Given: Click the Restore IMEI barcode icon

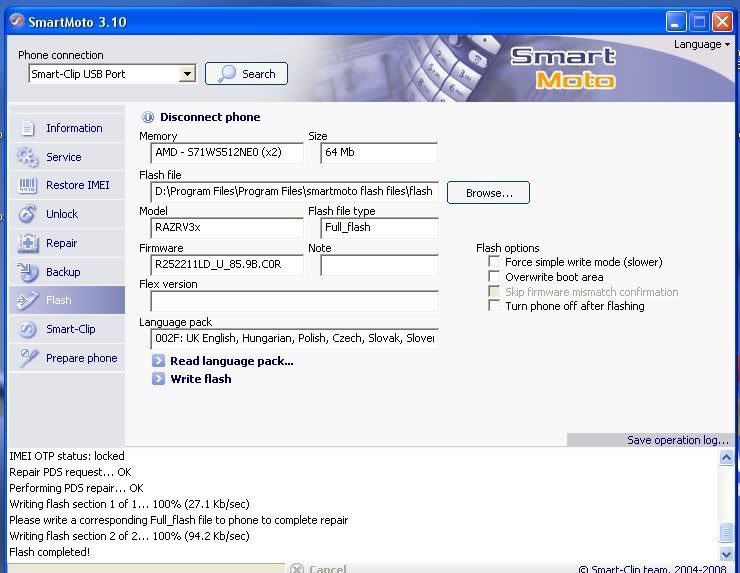Looking at the screenshot, I should 27,185.
